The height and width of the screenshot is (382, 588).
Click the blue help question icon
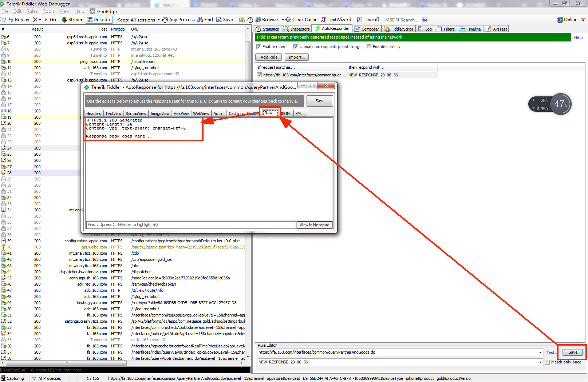coord(425,20)
